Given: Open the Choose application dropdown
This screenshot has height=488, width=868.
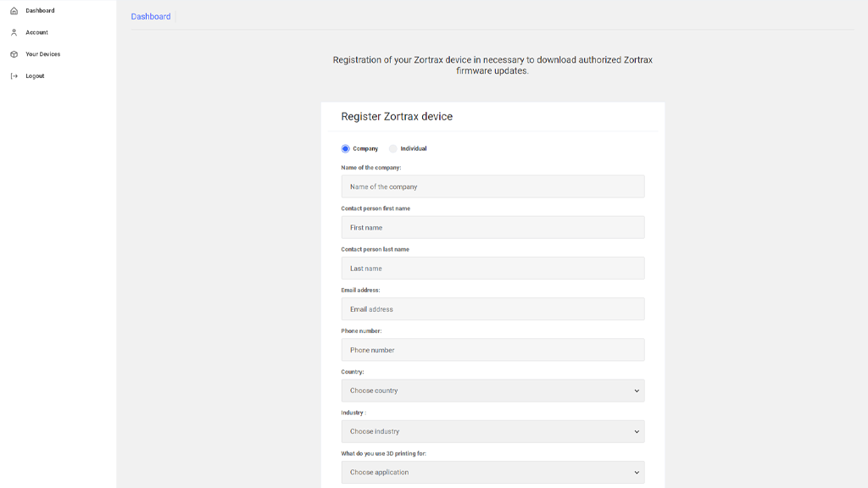Looking at the screenshot, I should (x=492, y=472).
